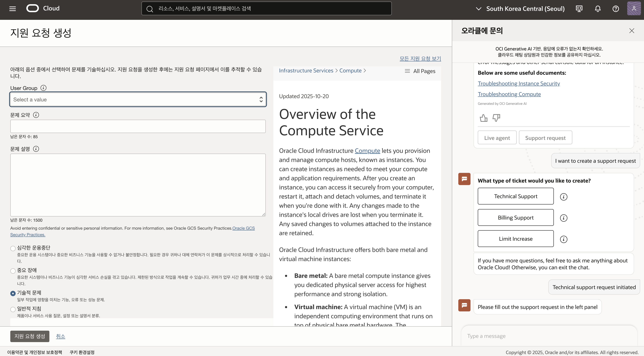
Task: Open the hamburger navigation menu
Action: click(13, 9)
